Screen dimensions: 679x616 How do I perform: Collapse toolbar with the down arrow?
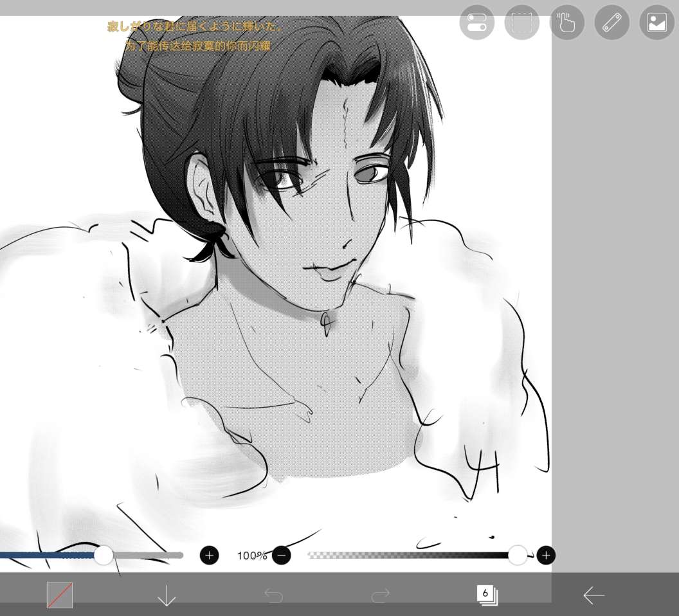(167, 596)
